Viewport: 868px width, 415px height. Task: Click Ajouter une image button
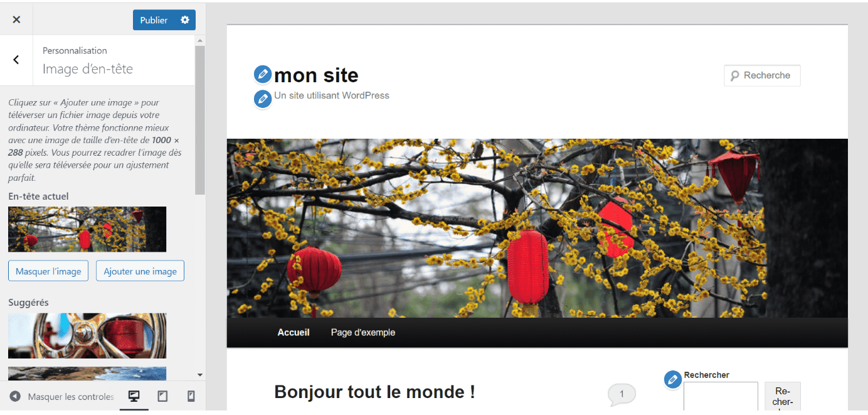click(x=140, y=271)
